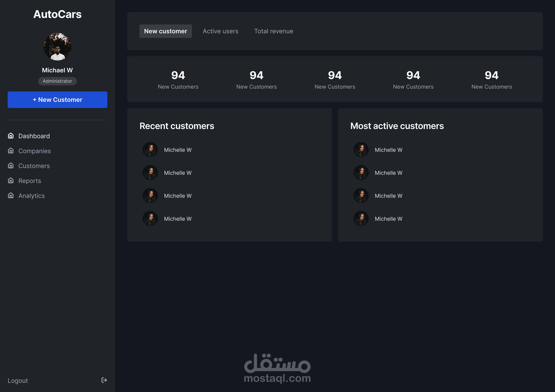Open fourth Michelle W in Most active customers
The image size is (555, 392).
388,219
